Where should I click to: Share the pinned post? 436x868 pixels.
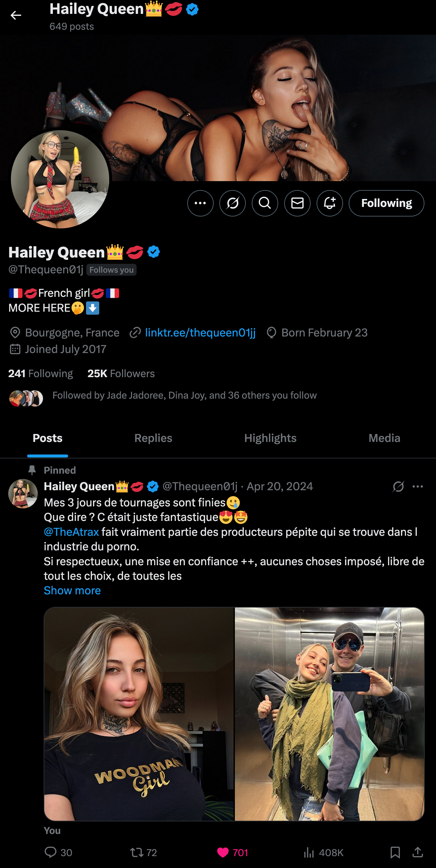pyautogui.click(x=417, y=852)
